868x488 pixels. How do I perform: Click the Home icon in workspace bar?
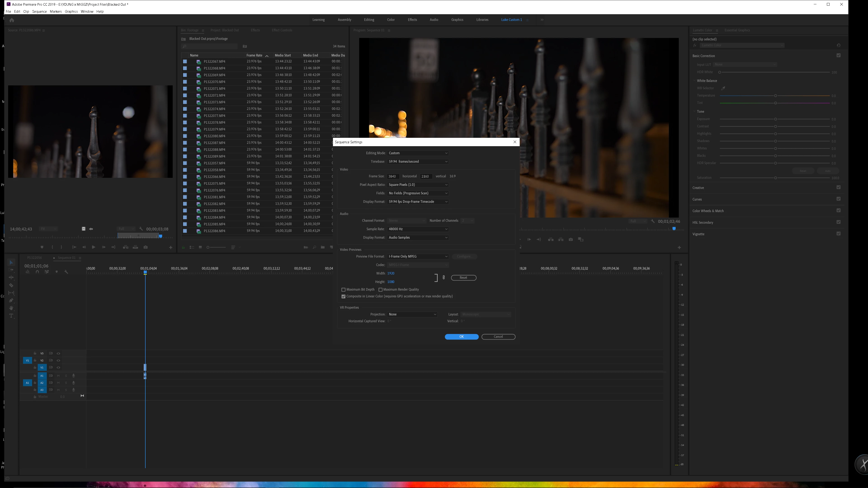coord(12,20)
